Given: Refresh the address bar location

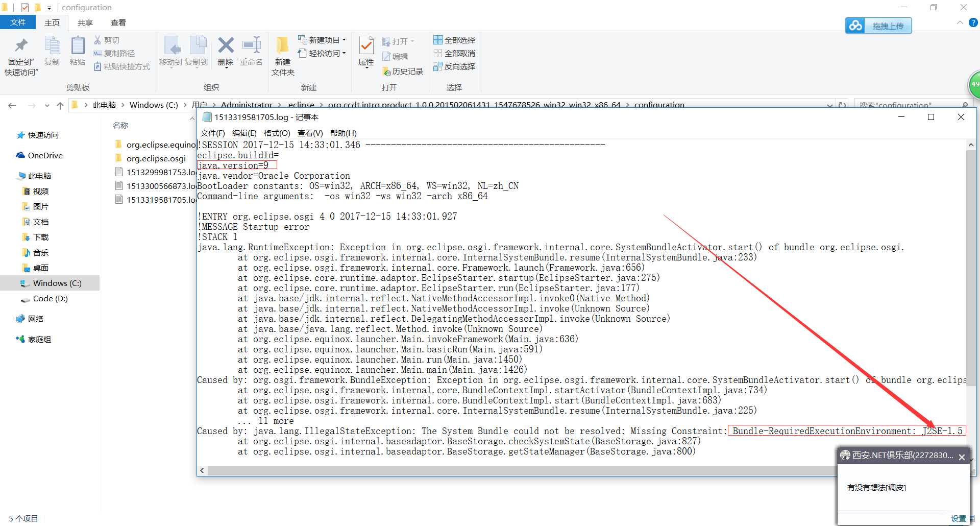Looking at the screenshot, I should point(842,105).
